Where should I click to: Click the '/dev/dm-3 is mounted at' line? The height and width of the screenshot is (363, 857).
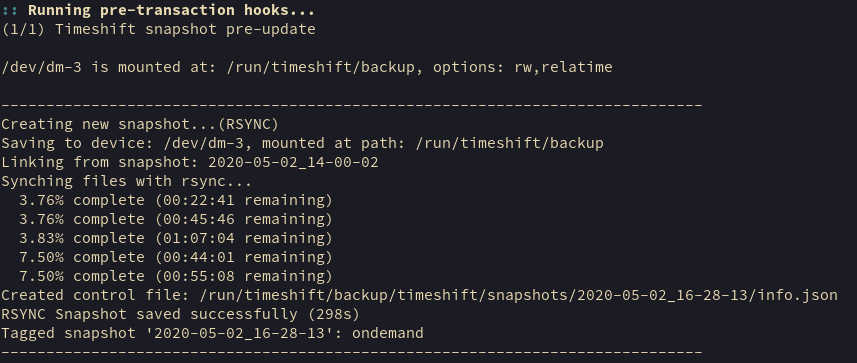click(x=307, y=67)
